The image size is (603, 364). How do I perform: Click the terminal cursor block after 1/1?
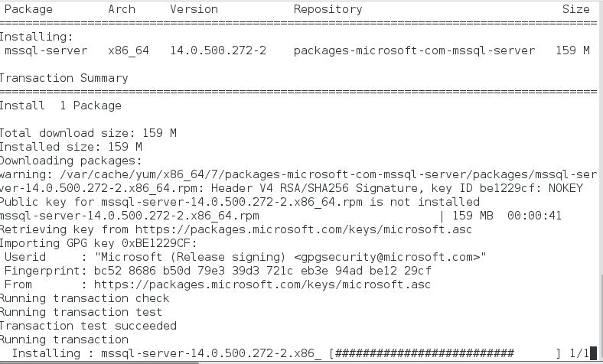[x=593, y=353]
